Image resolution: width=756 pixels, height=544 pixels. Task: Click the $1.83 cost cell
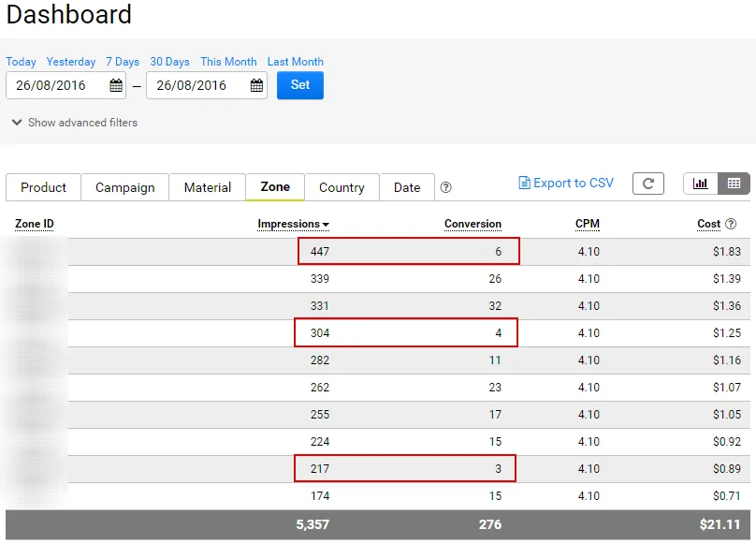coord(727,252)
